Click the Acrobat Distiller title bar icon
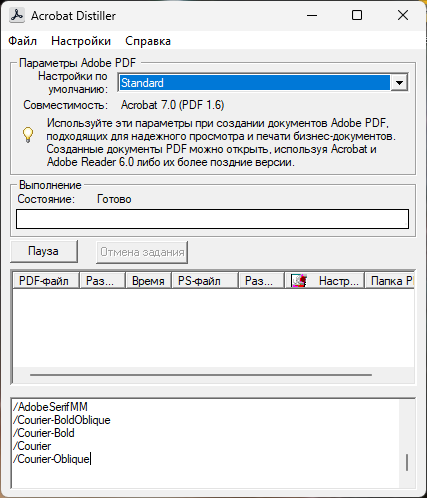The width and height of the screenshot is (427, 498). pos(17,15)
